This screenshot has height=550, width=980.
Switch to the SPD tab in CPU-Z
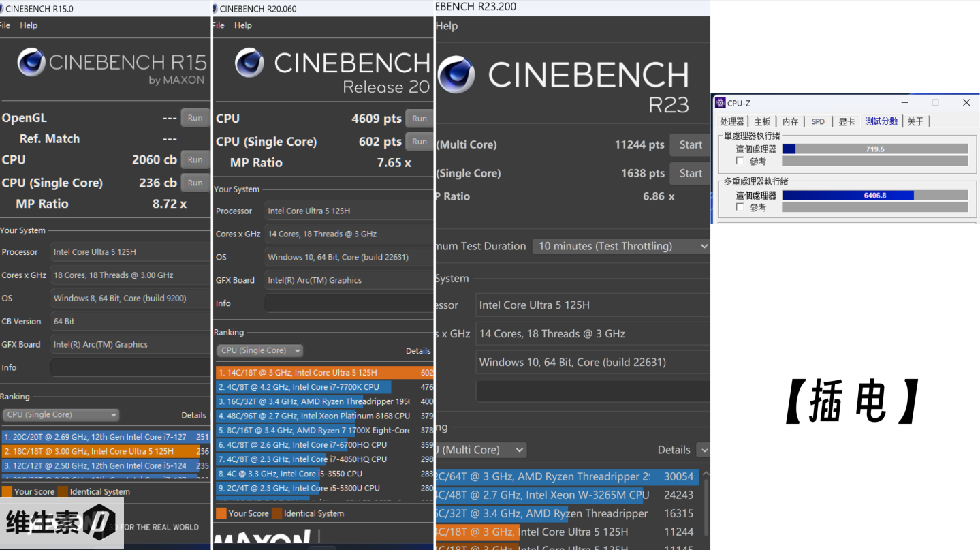point(818,121)
